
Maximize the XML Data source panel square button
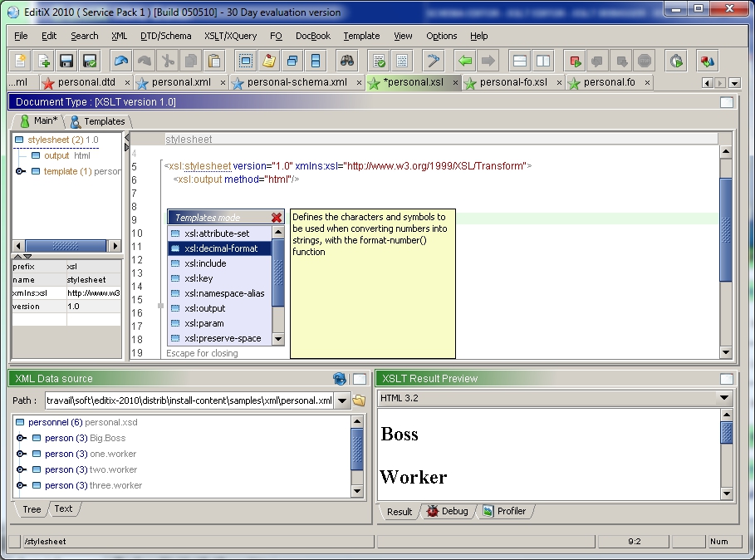pos(359,379)
